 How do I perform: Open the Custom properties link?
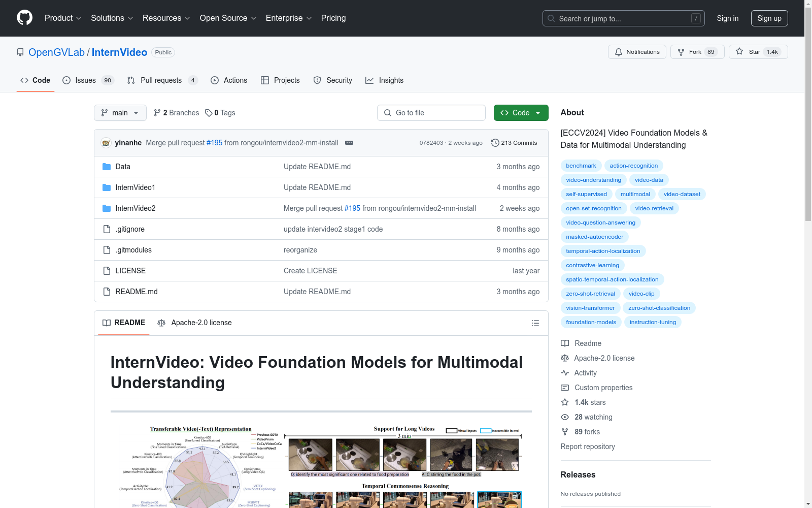[x=597, y=388]
